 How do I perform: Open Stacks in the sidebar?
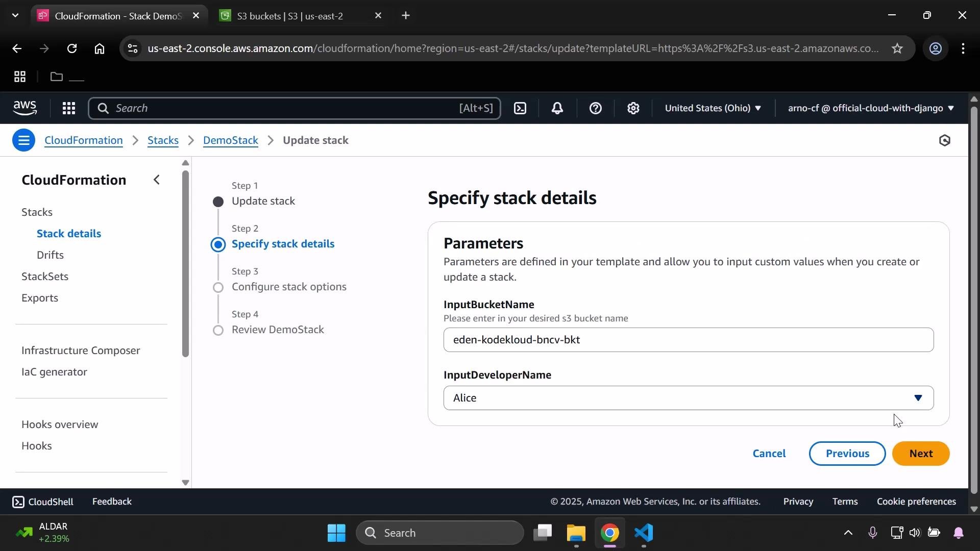[37, 212]
